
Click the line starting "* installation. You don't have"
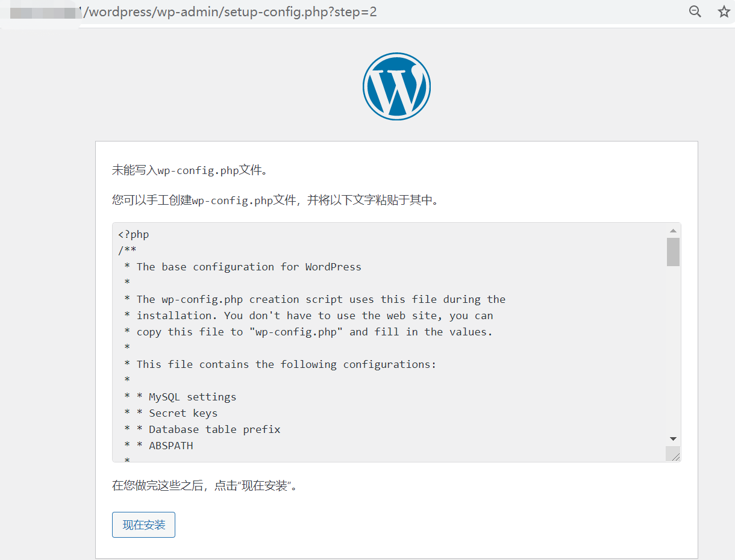point(308,316)
